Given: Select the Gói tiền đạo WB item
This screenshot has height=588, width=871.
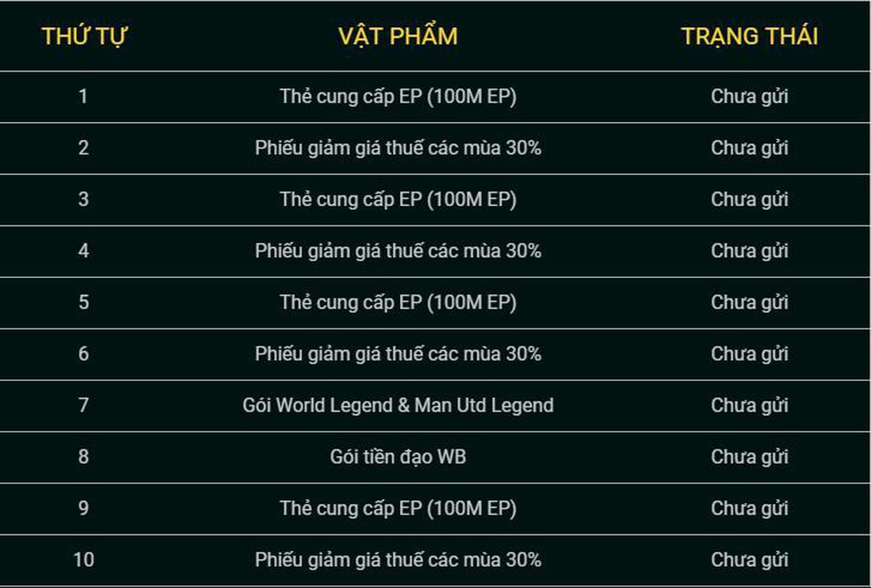Looking at the screenshot, I should tap(398, 457).
